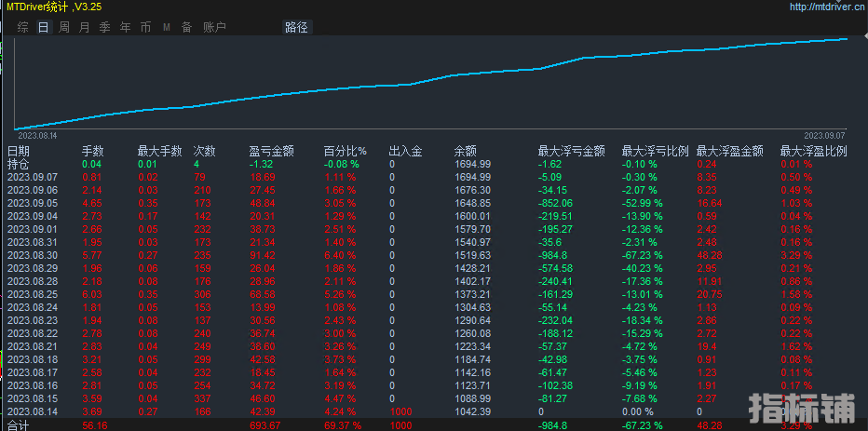
Task: Click the 69.37 % total percentage
Action: pyautogui.click(x=343, y=425)
